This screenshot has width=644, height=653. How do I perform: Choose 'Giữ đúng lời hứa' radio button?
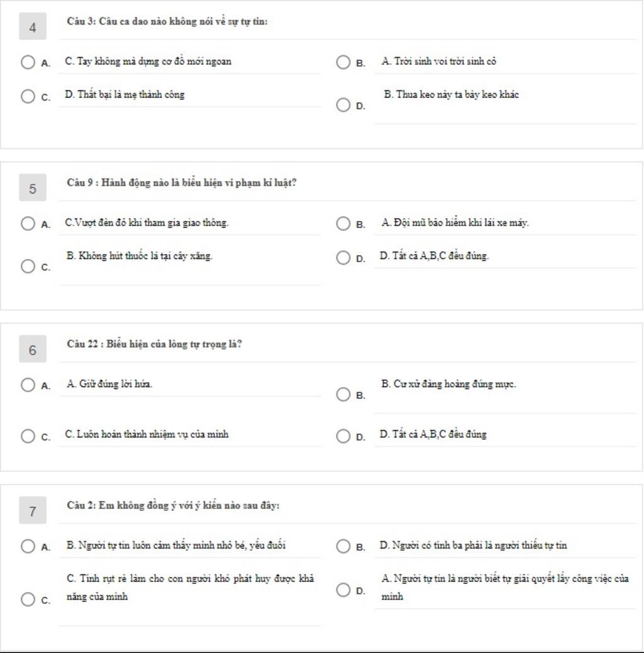[28, 385]
